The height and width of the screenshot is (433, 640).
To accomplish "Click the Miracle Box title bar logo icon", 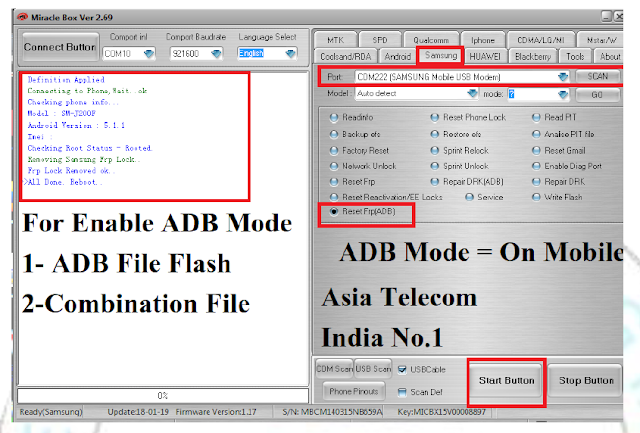I will coord(22,17).
